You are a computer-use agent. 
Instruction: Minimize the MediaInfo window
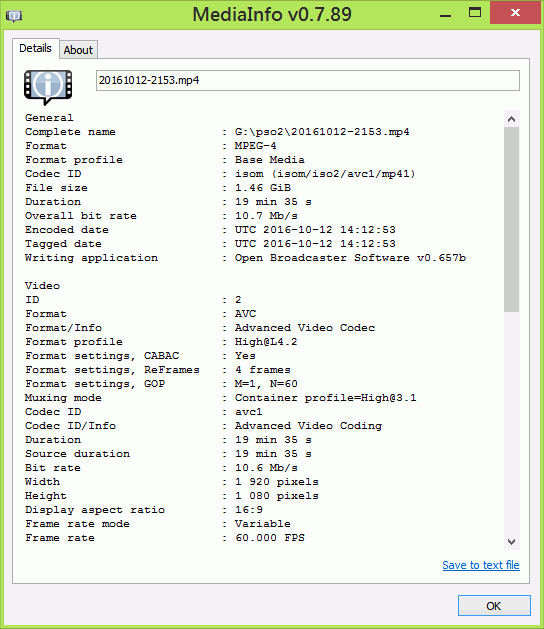click(445, 14)
